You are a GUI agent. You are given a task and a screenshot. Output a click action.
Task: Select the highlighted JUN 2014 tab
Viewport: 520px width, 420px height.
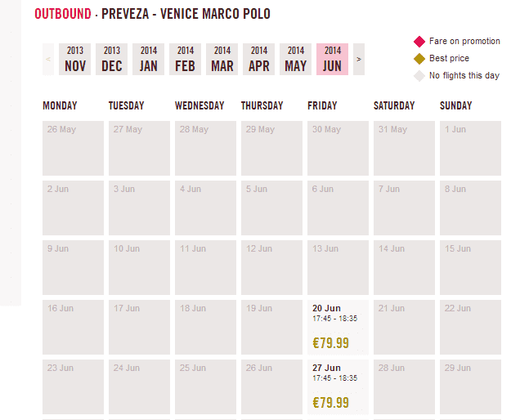(332, 59)
